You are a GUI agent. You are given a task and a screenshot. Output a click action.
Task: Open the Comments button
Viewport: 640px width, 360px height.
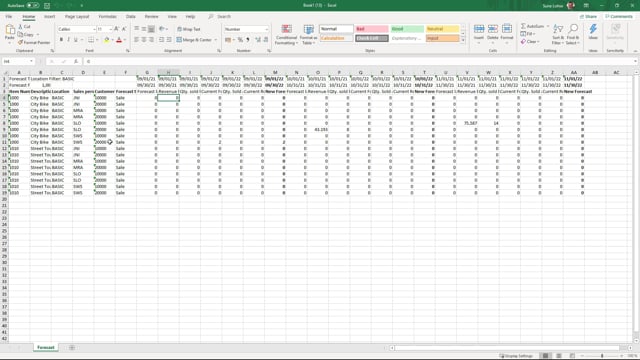[x=619, y=17]
